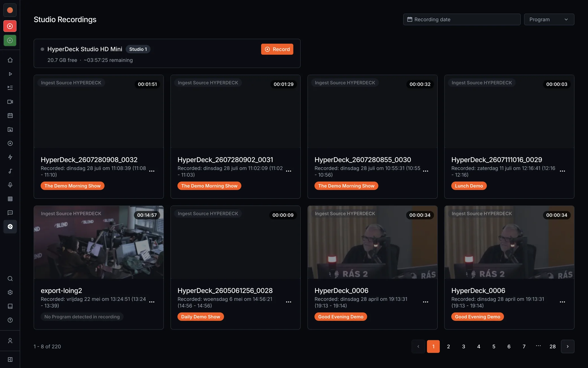
Task: Open options menu for HyperDeck_2607280908_0032
Action: pyautogui.click(x=152, y=171)
